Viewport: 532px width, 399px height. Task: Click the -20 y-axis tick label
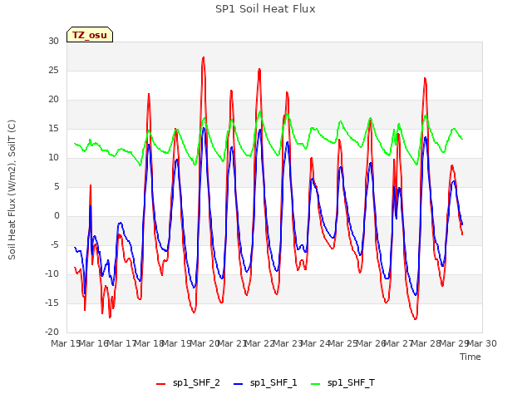tap(52, 332)
